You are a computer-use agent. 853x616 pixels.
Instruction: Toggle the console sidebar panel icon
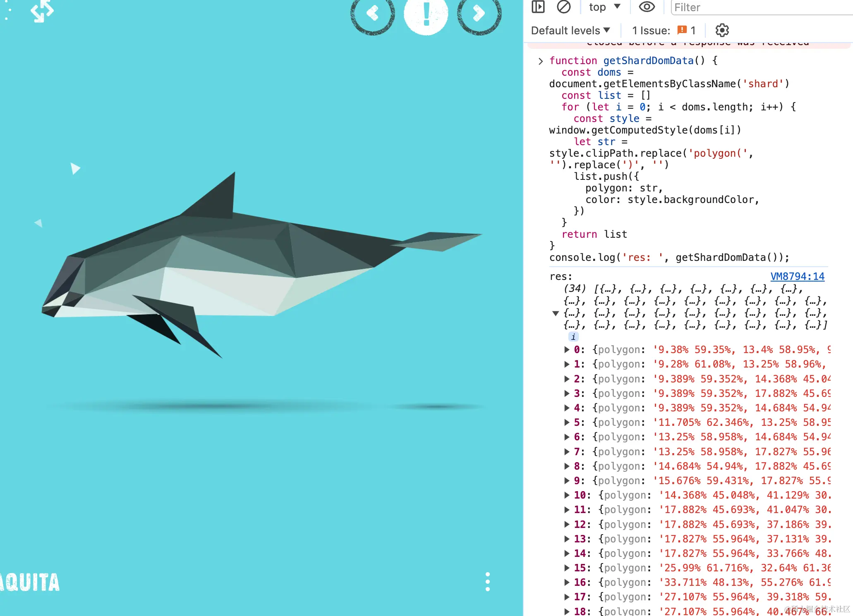coord(538,7)
